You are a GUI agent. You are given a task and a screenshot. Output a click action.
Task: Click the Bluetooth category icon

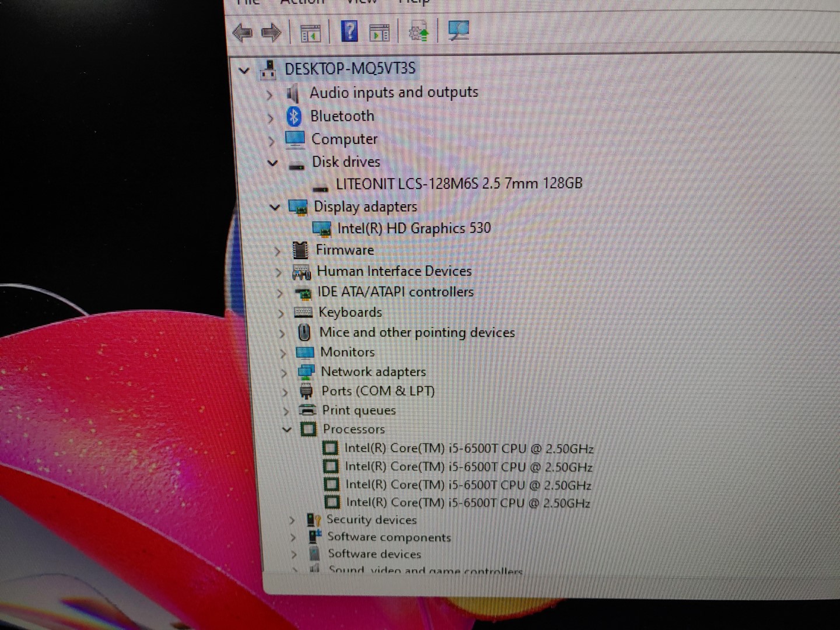294,116
